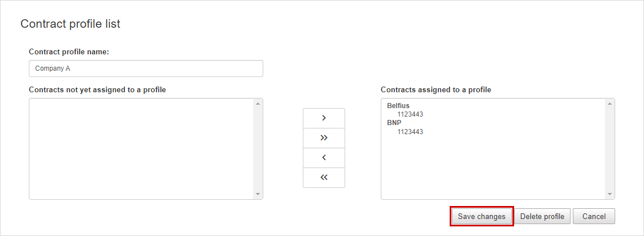Click the single left arrow remove button

tap(324, 158)
